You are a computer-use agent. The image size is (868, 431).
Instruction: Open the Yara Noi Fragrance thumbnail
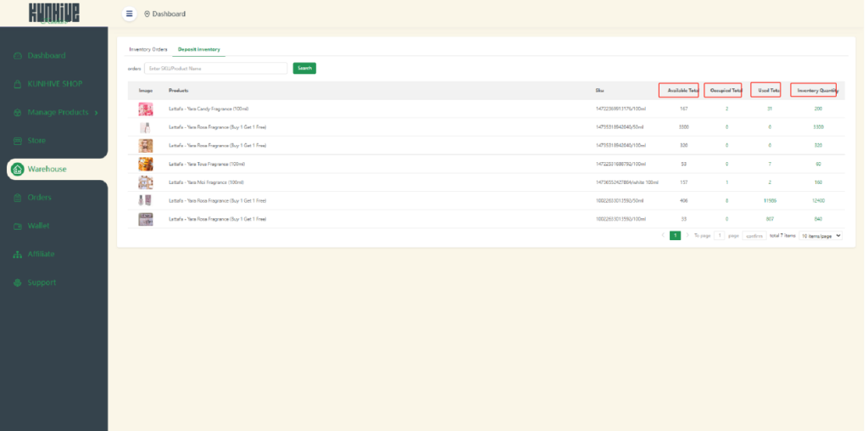point(146,182)
